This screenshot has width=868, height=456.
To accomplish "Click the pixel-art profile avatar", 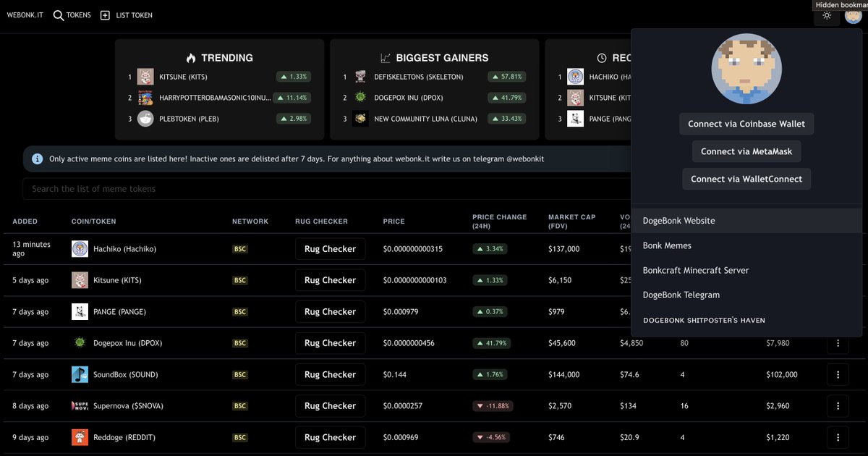I will click(x=746, y=69).
